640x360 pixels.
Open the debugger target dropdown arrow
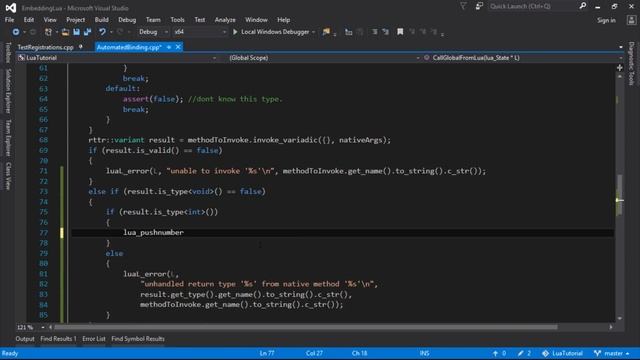pos(313,32)
